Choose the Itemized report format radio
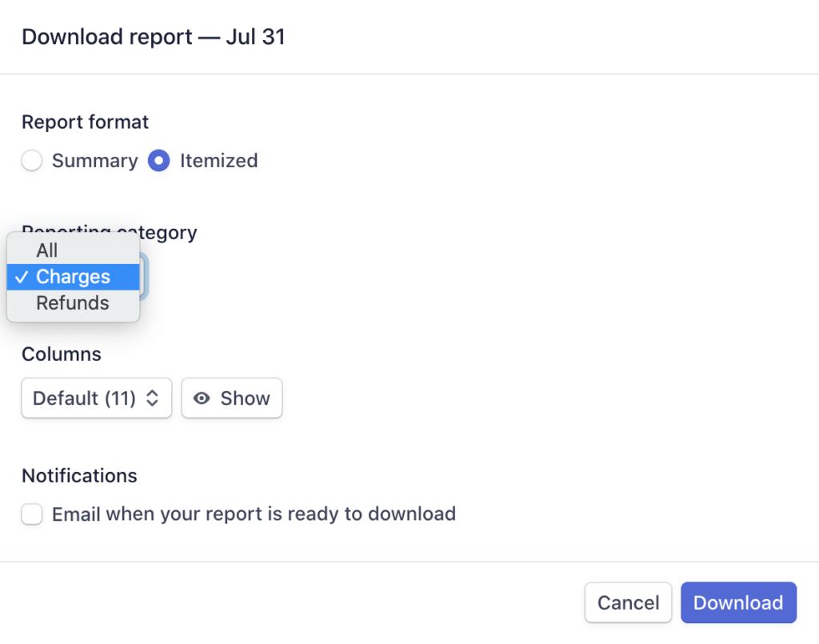Screen dimensions: 819x644 tap(159, 160)
